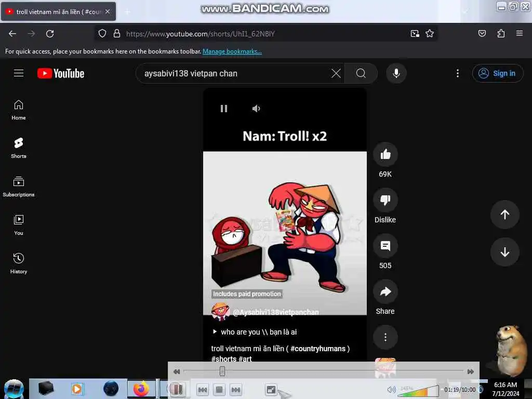
Task: Like the Short with the thumbs up
Action: click(x=385, y=154)
